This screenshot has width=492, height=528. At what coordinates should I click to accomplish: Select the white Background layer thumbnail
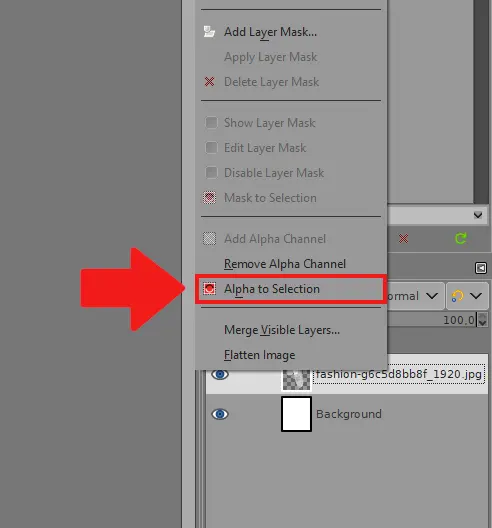pyautogui.click(x=296, y=414)
